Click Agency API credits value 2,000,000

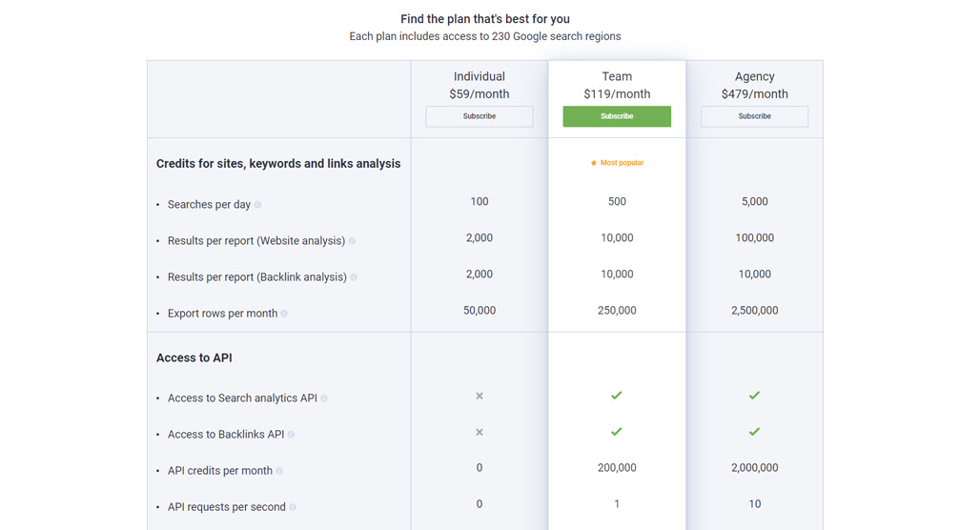coord(754,467)
